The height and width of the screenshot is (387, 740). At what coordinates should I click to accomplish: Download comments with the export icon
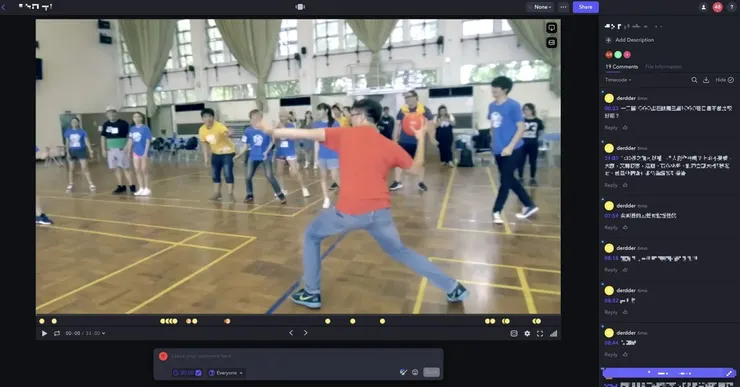pyautogui.click(x=706, y=80)
